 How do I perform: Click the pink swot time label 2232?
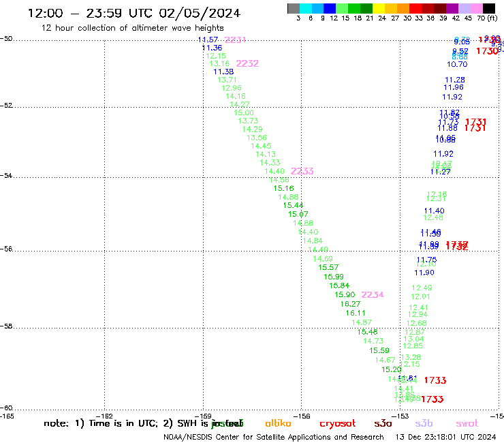pos(247,63)
